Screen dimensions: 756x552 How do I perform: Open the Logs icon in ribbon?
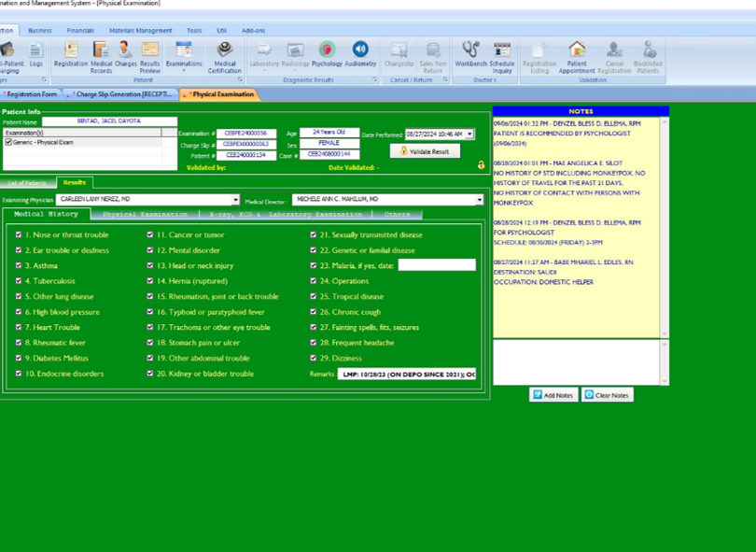(35, 54)
